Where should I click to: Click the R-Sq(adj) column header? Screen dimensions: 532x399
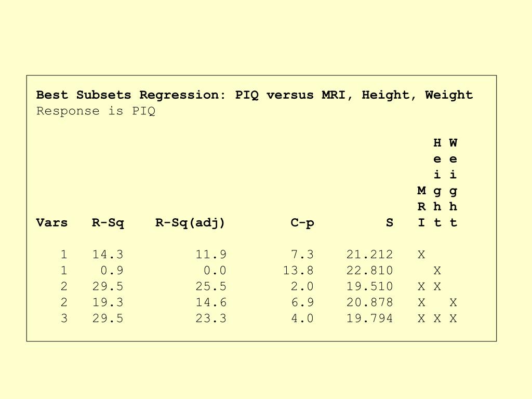(x=190, y=223)
